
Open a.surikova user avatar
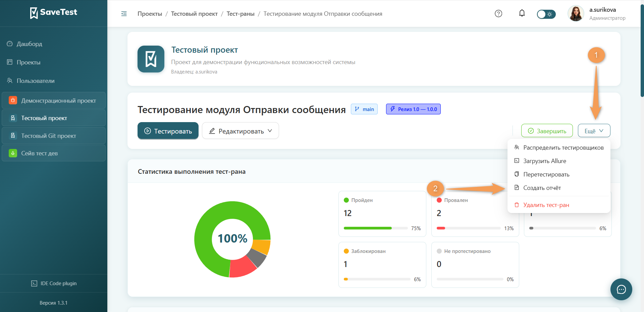[x=576, y=14]
